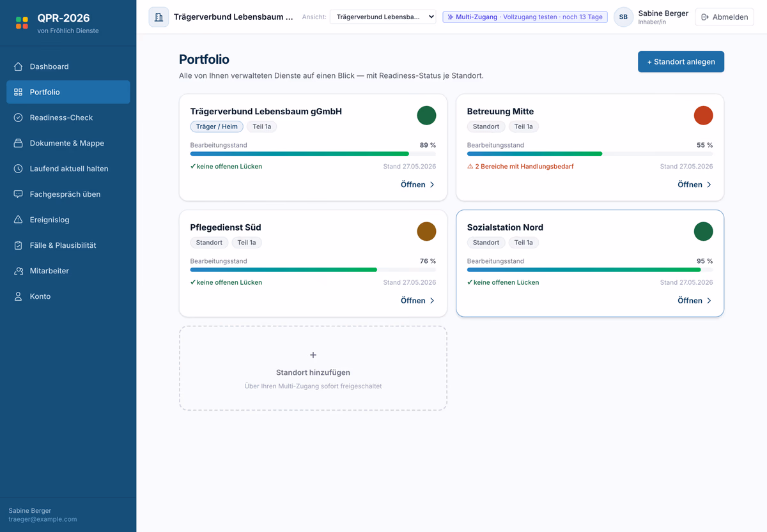Open the Ansicht dropdown selector
This screenshot has height=532, width=767.
click(383, 17)
